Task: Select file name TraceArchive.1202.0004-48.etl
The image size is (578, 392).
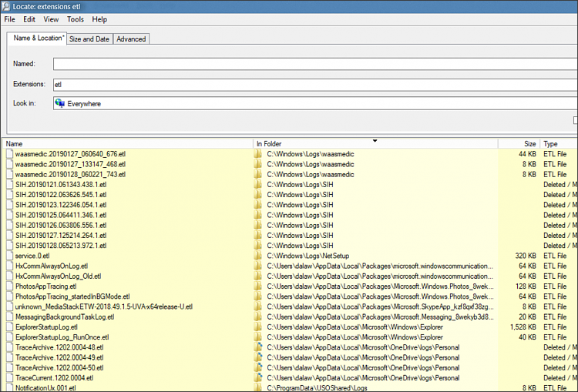Action: [59, 347]
